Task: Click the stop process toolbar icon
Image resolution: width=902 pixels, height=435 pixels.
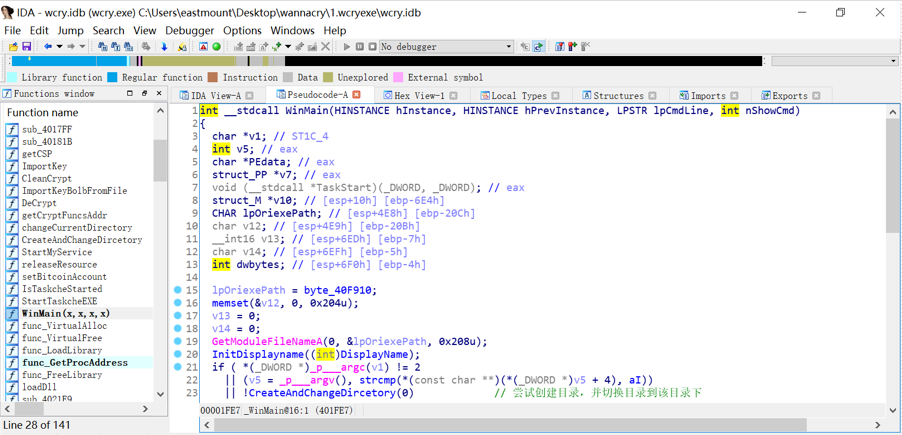Action: (372, 47)
